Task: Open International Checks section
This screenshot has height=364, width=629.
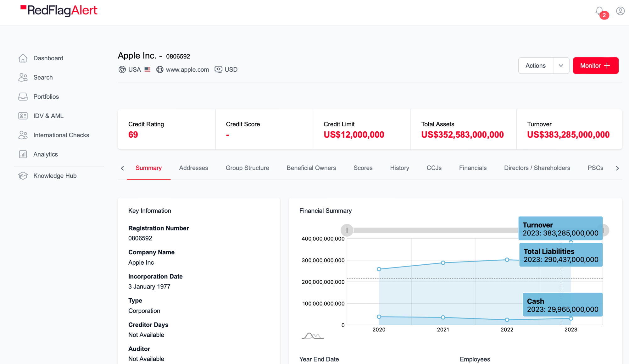Action: [61, 135]
